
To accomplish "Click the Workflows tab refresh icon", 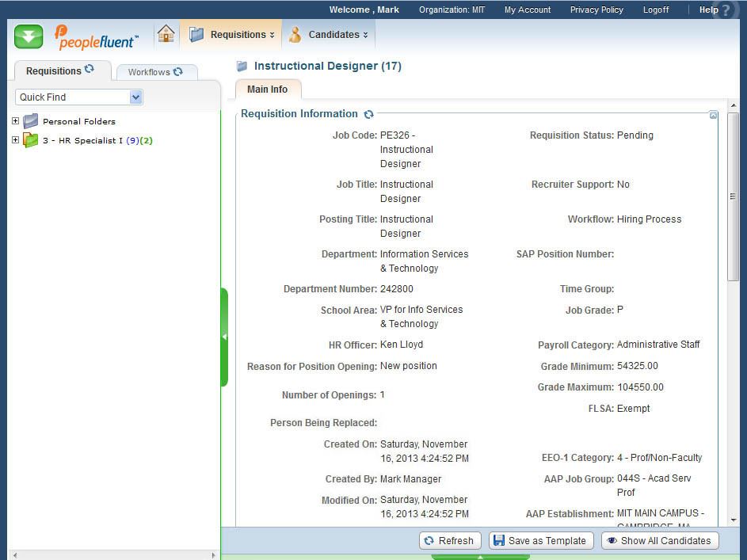I will click(x=178, y=71).
